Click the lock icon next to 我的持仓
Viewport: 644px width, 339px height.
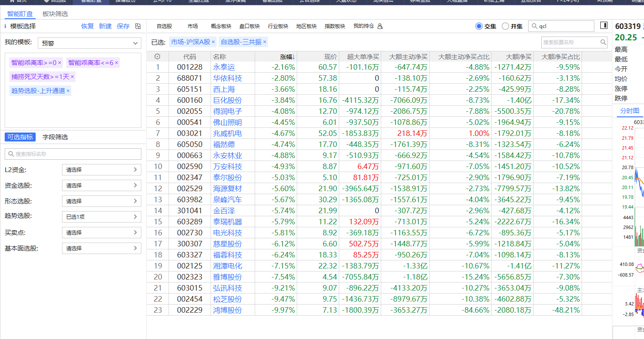coord(380,26)
